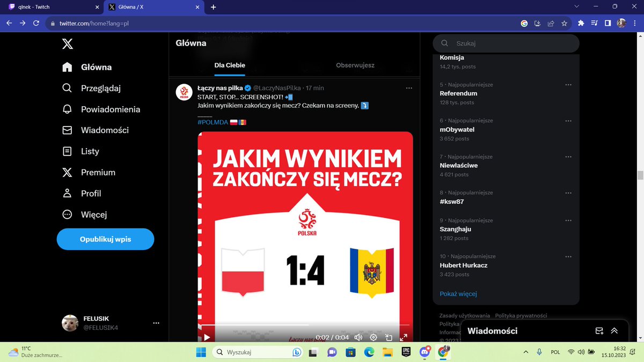Viewport: 644px width, 362px height.
Task: Open the #ksw87 trend
Action: [x=452, y=202]
